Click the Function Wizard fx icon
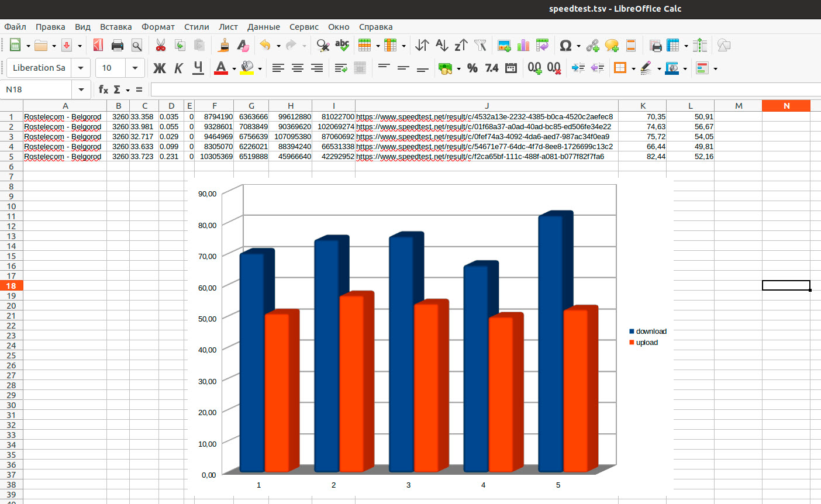 (x=104, y=89)
